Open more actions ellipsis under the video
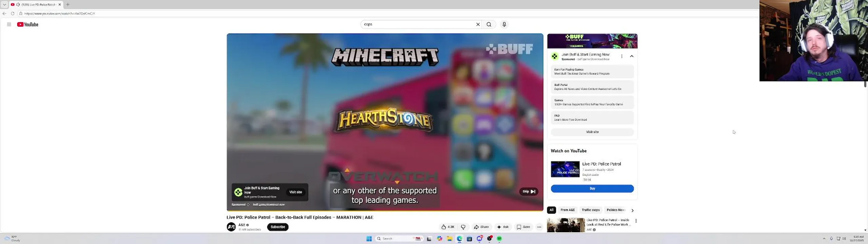The height and width of the screenshot is (244, 868). click(x=539, y=227)
